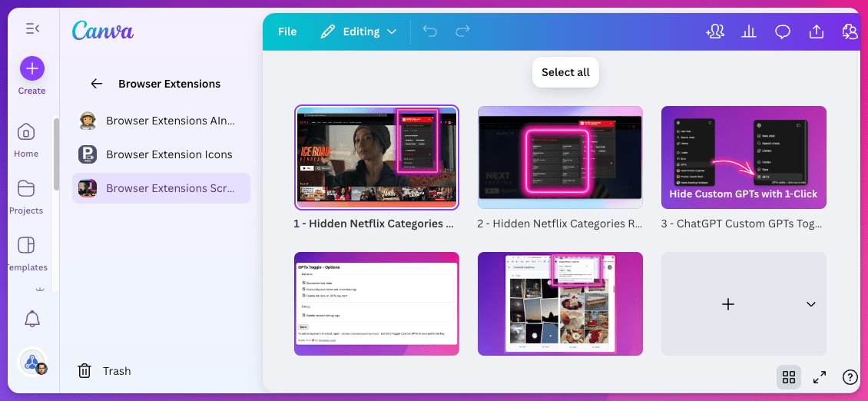The width and height of the screenshot is (868, 401).
Task: Expand add page options chevron
Action: [811, 303]
